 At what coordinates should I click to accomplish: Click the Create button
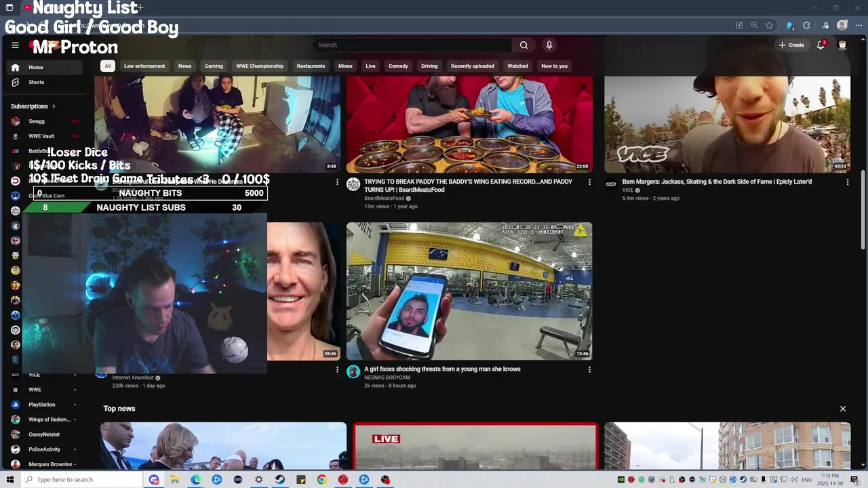(x=791, y=45)
